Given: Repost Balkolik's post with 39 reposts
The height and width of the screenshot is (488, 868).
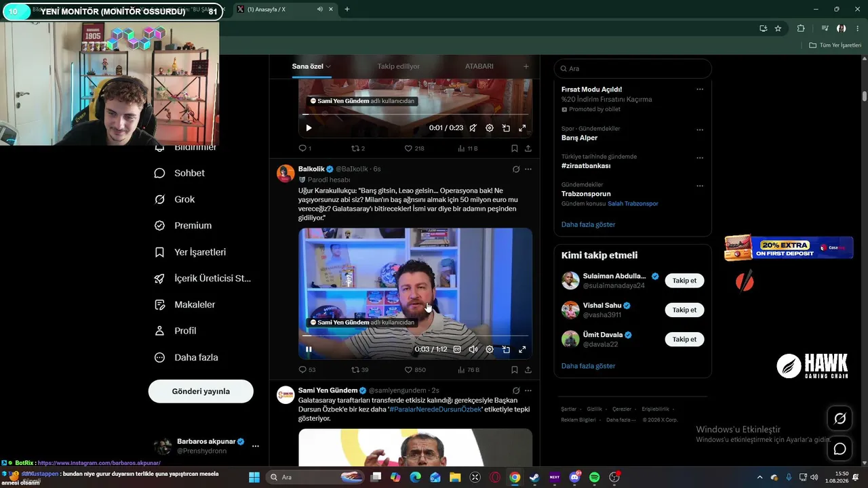Looking at the screenshot, I should [x=360, y=370].
